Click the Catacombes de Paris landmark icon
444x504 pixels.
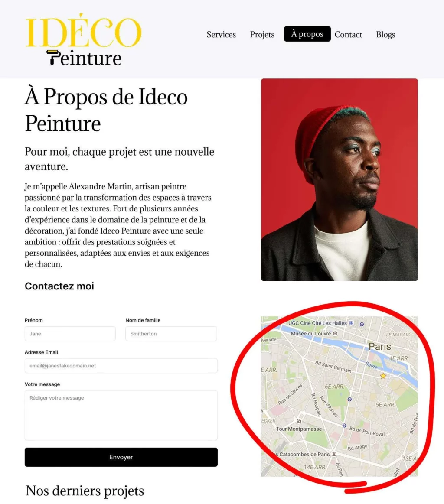click(x=334, y=454)
